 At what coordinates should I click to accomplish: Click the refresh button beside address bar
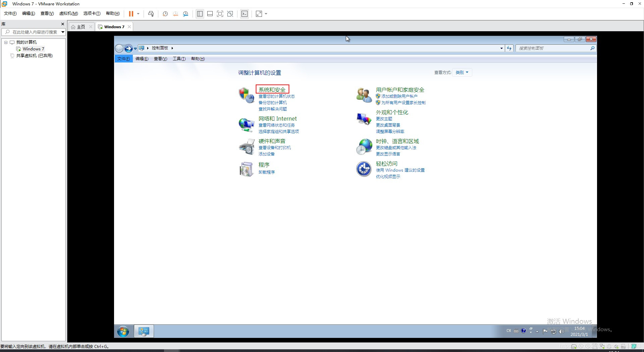[509, 48]
